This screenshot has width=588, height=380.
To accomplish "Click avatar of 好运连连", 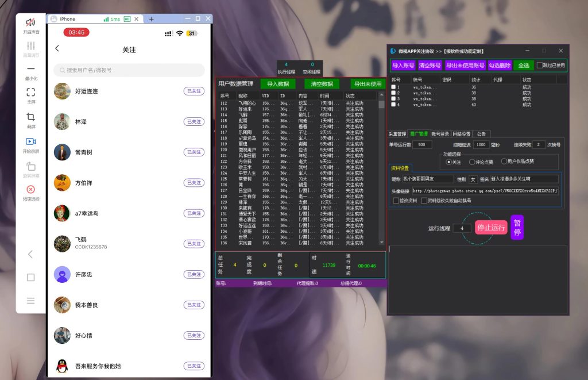I will click(62, 91).
